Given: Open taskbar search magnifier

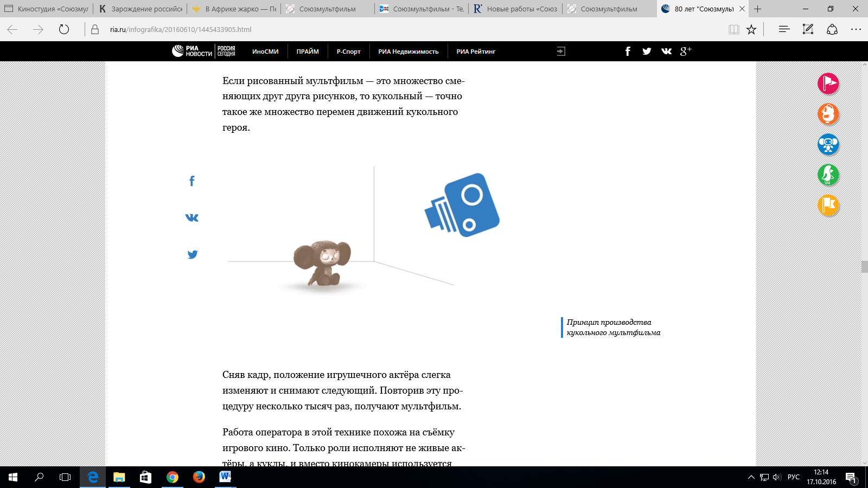Looking at the screenshot, I should coord(39,477).
